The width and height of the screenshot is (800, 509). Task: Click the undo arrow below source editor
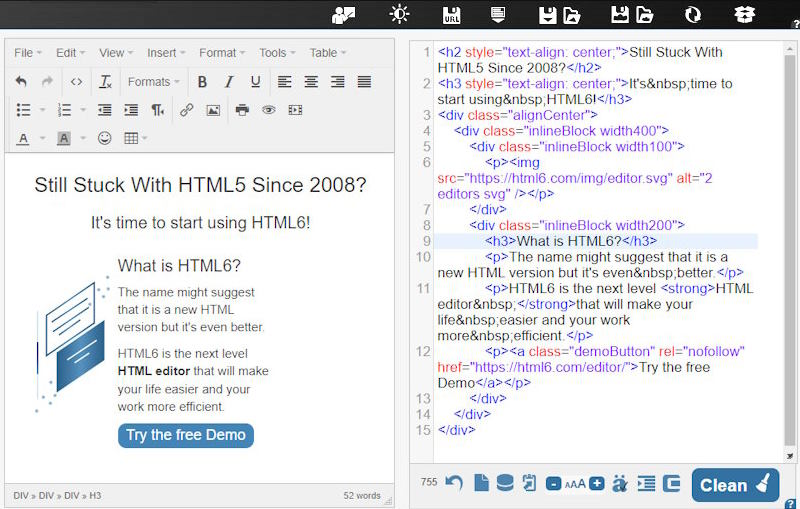[x=454, y=483]
